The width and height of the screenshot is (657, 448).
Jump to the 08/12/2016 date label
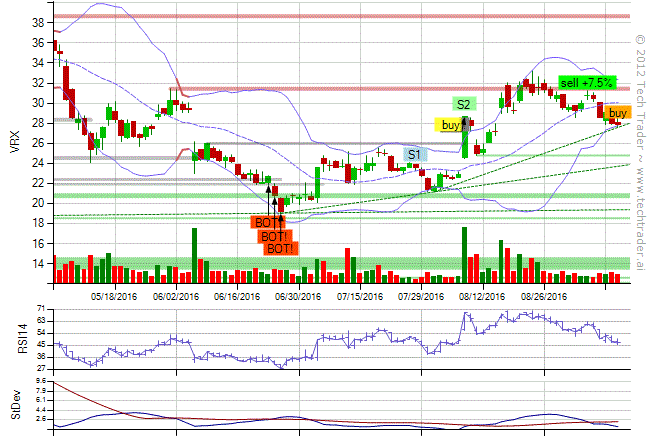(482, 296)
